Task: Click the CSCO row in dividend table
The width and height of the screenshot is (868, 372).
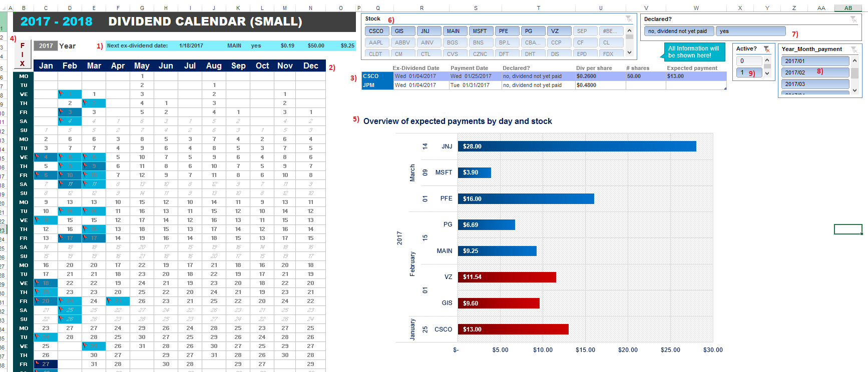Action: [x=544, y=76]
